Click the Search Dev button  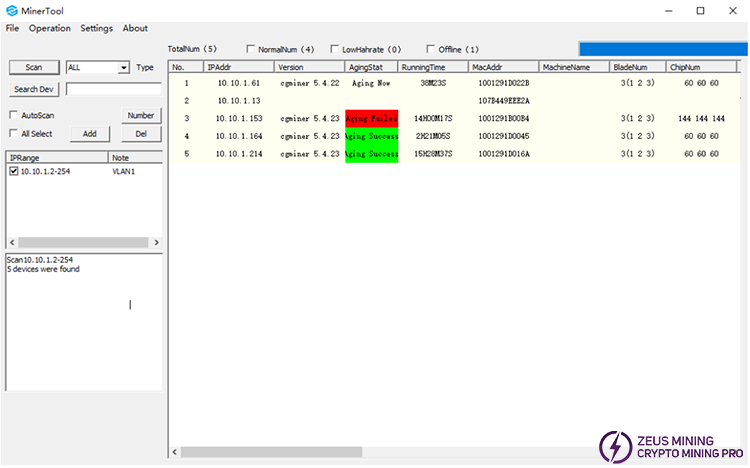pyautogui.click(x=34, y=89)
